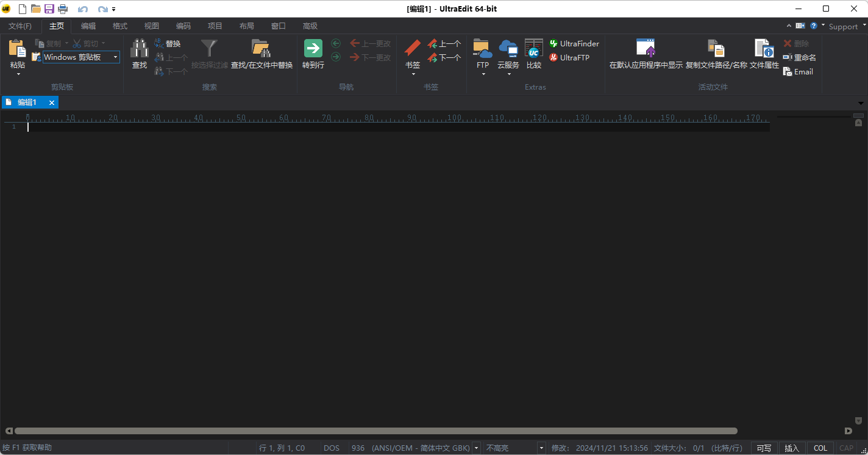This screenshot has width=868, height=455.
Task: Print the document via the printer icon
Action: coord(63,9)
